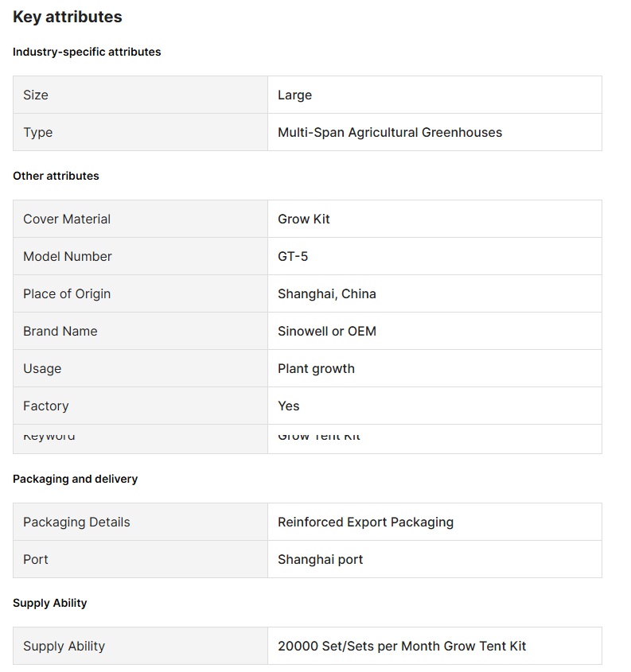Screen dimensions: 631x672
Task: Select the Packaging and delivery section title
Action: tap(75, 479)
